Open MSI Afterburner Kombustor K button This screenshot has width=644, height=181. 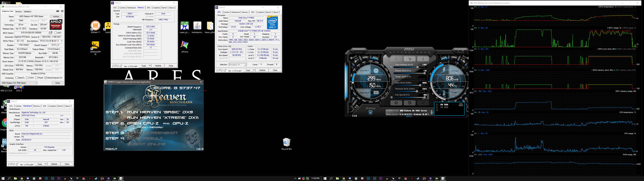[396, 59]
